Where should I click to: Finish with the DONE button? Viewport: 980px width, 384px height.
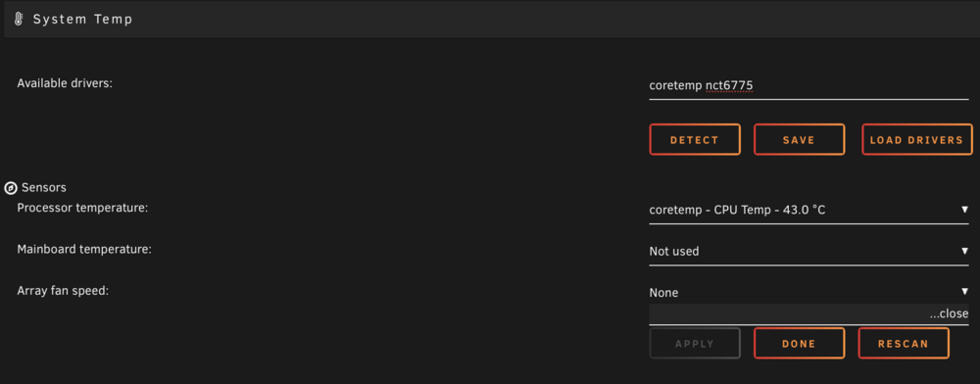click(x=799, y=344)
